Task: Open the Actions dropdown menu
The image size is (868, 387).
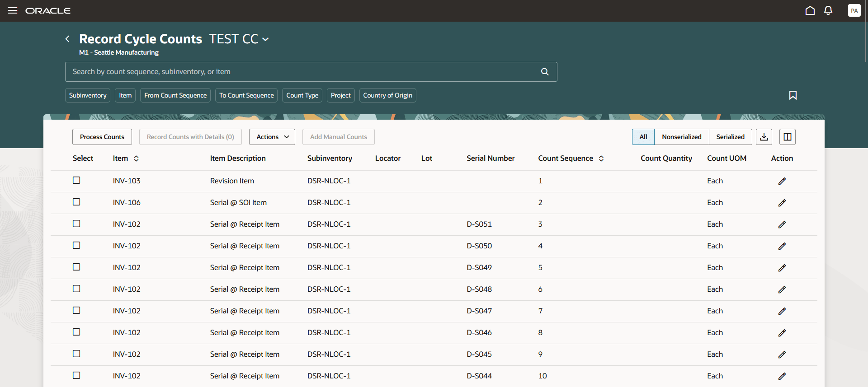Action: [x=272, y=137]
